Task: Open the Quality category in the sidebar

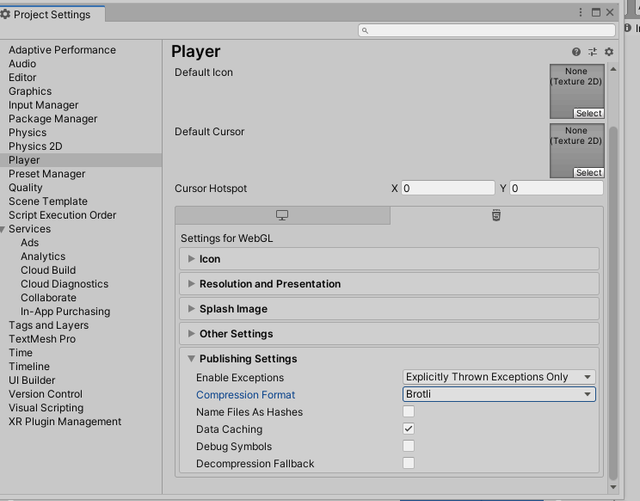Action: click(26, 187)
